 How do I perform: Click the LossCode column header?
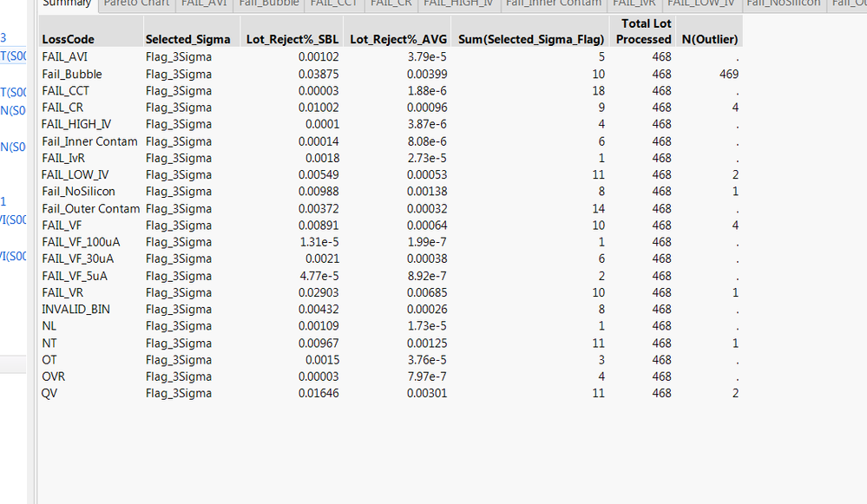pos(68,39)
